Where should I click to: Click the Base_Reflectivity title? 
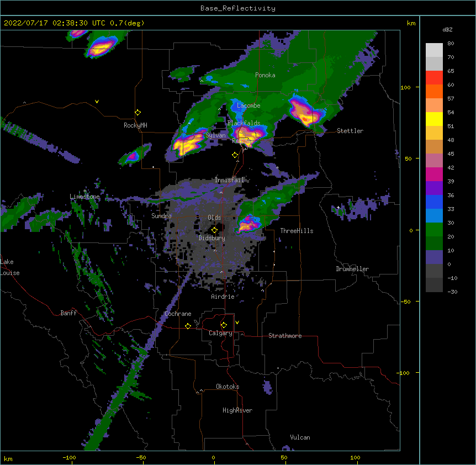click(x=238, y=8)
